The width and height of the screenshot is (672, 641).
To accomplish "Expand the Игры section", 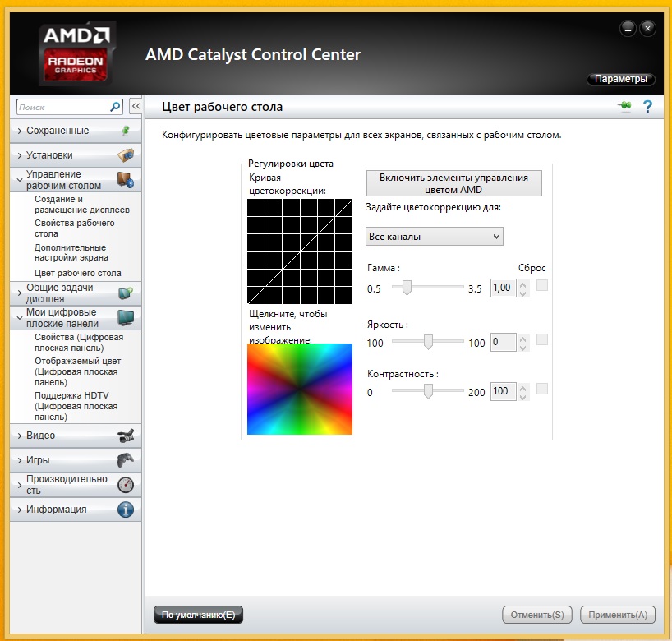I will click(x=19, y=460).
